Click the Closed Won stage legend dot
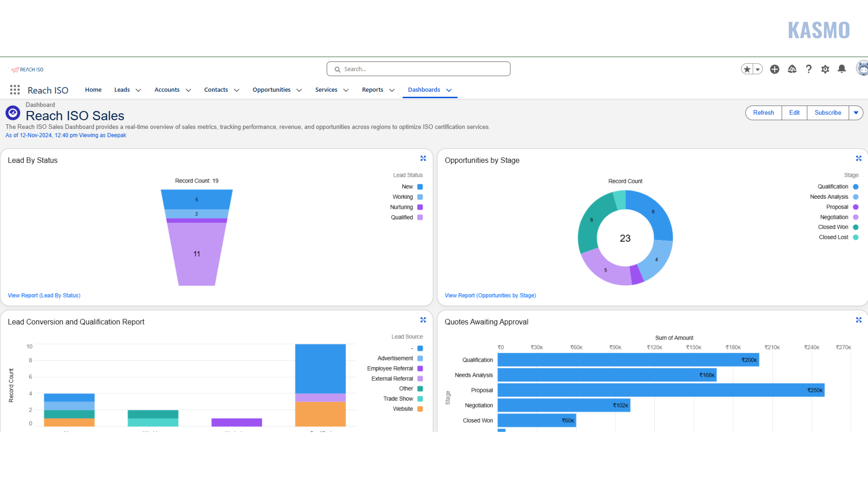 (x=855, y=227)
